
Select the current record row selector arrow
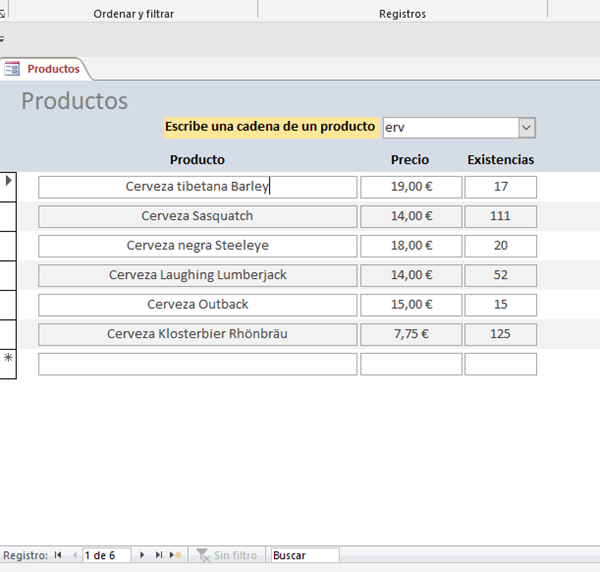point(10,182)
